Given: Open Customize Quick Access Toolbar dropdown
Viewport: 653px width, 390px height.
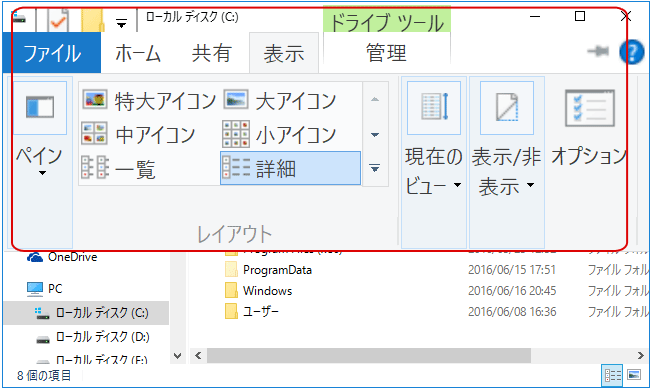Looking at the screenshot, I should click(x=121, y=23).
